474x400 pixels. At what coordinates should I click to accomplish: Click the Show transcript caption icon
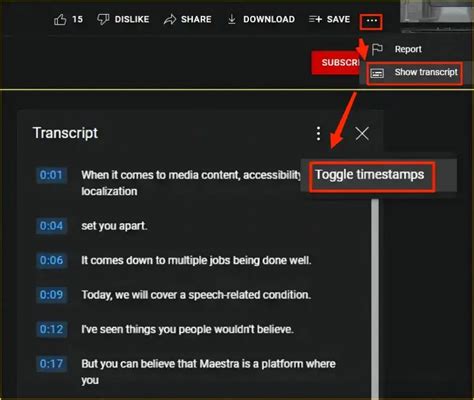point(377,73)
